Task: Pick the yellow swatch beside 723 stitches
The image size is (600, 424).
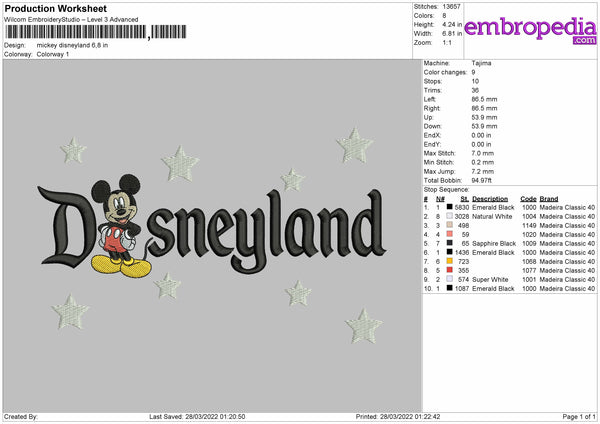Action: [x=450, y=261]
